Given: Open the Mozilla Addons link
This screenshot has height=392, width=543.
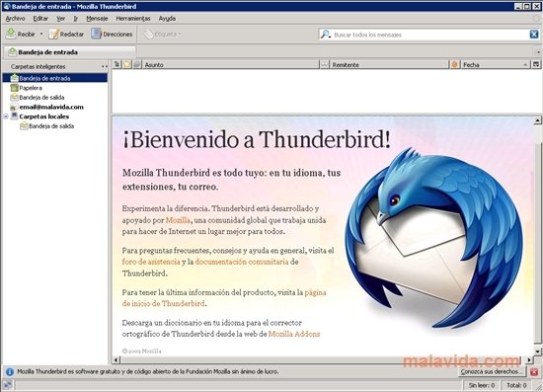Looking at the screenshot, I should point(294,334).
